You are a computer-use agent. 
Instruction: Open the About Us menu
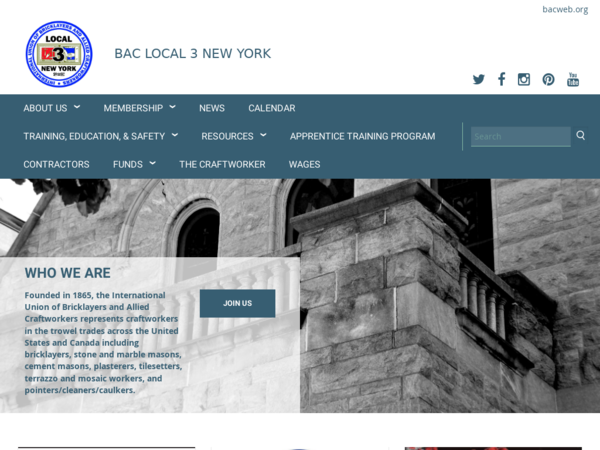(x=45, y=108)
